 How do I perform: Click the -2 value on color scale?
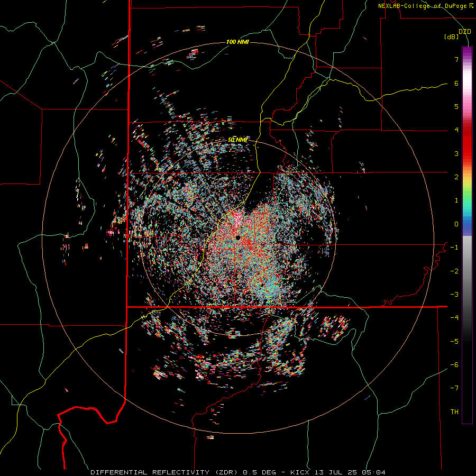[x=454, y=271]
